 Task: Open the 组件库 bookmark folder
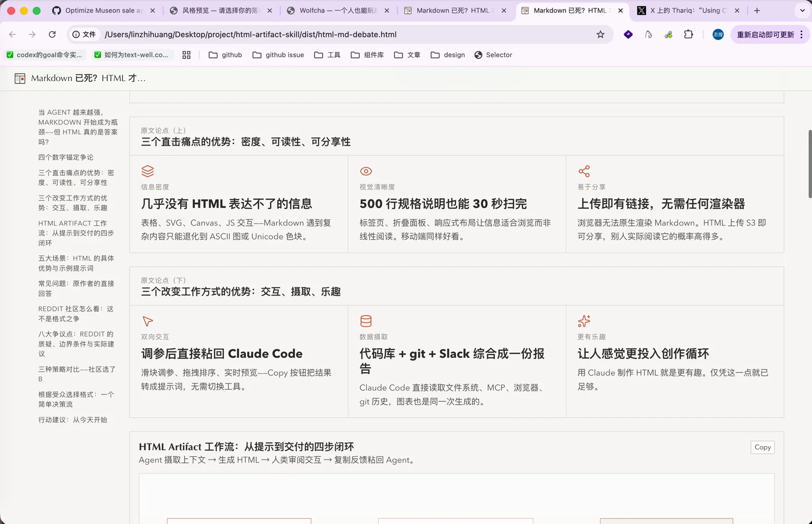pos(367,55)
